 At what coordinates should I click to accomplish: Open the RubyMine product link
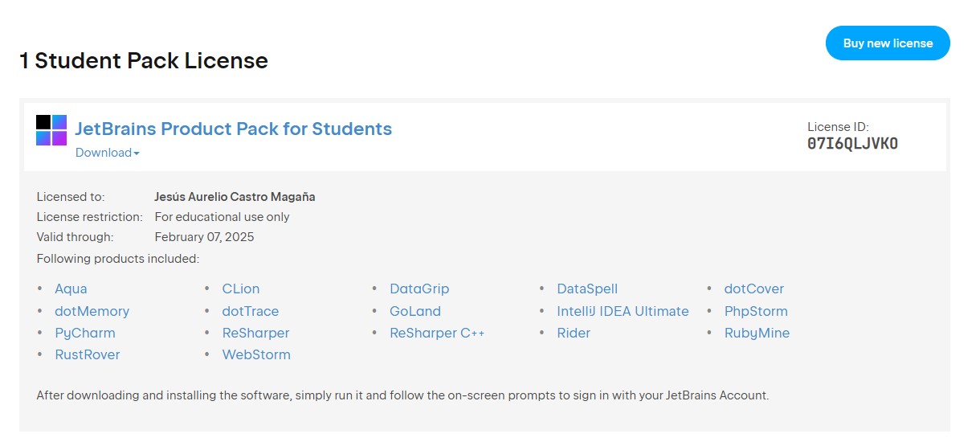pos(757,333)
